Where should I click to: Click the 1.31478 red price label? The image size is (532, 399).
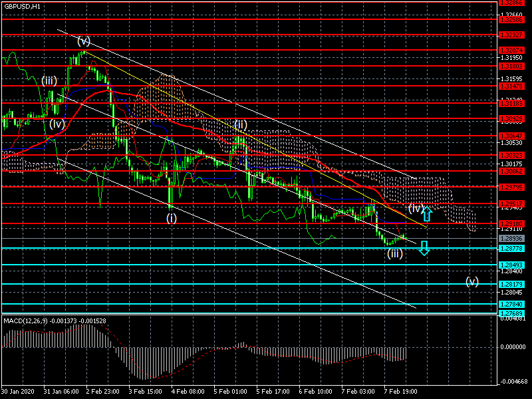(x=511, y=86)
